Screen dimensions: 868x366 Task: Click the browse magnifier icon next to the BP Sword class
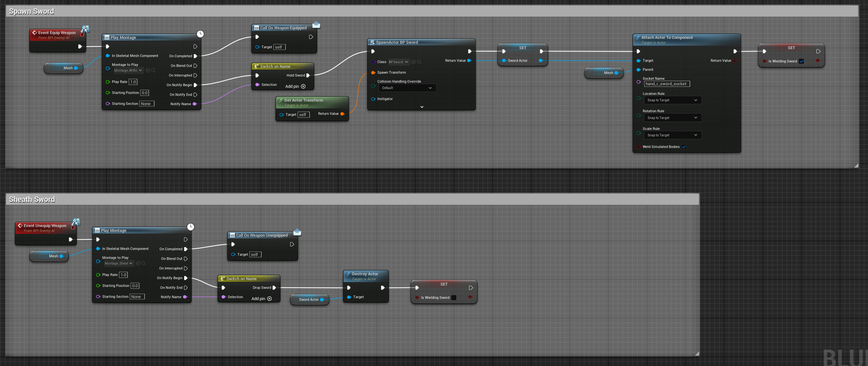pyautogui.click(x=420, y=62)
